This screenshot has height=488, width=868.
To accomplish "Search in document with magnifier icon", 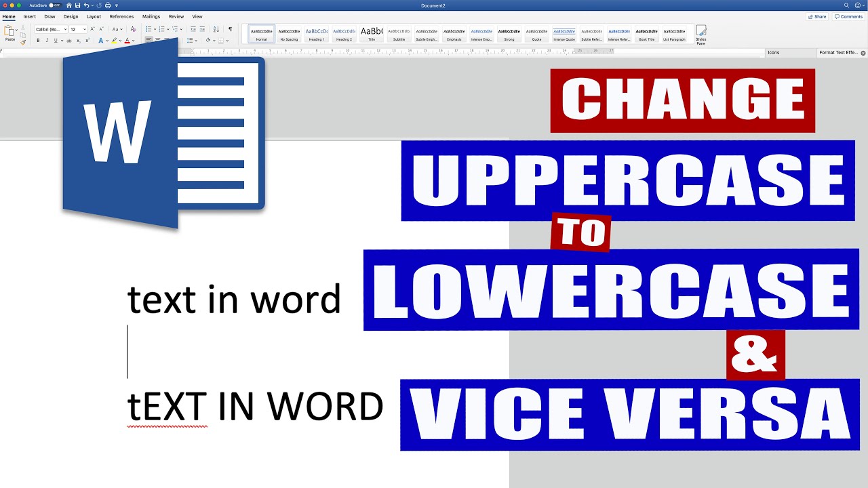I will click(x=846, y=5).
